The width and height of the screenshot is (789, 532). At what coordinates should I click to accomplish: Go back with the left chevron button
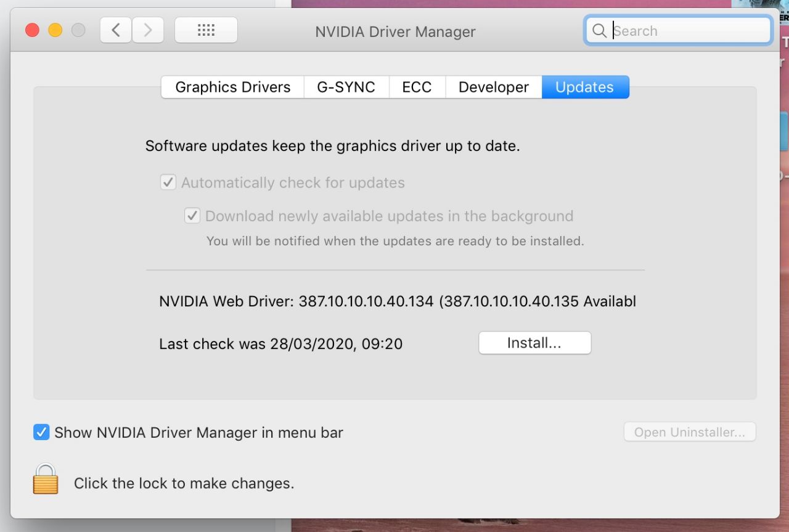click(116, 30)
